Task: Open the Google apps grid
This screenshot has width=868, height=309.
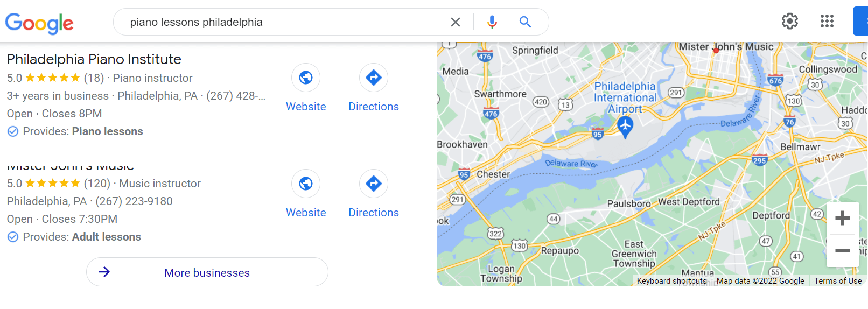Action: (x=827, y=22)
